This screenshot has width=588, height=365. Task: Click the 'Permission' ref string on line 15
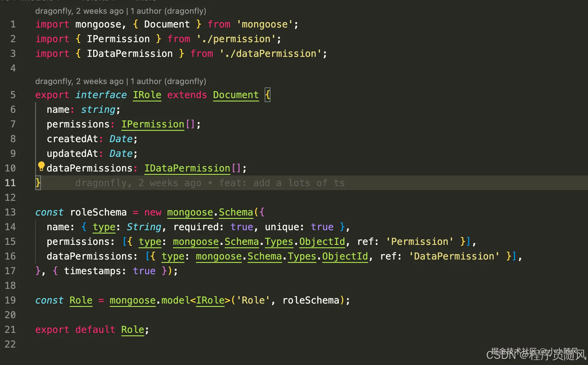pos(419,241)
